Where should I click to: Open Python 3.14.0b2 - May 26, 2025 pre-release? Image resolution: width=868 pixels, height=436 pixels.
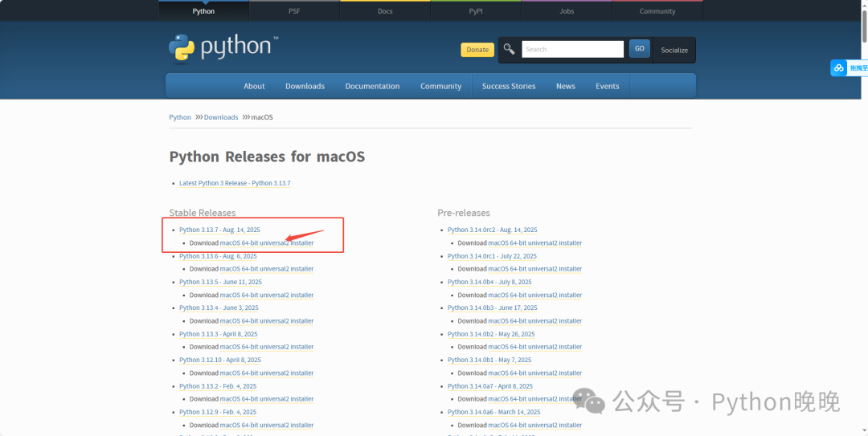[492, 334]
